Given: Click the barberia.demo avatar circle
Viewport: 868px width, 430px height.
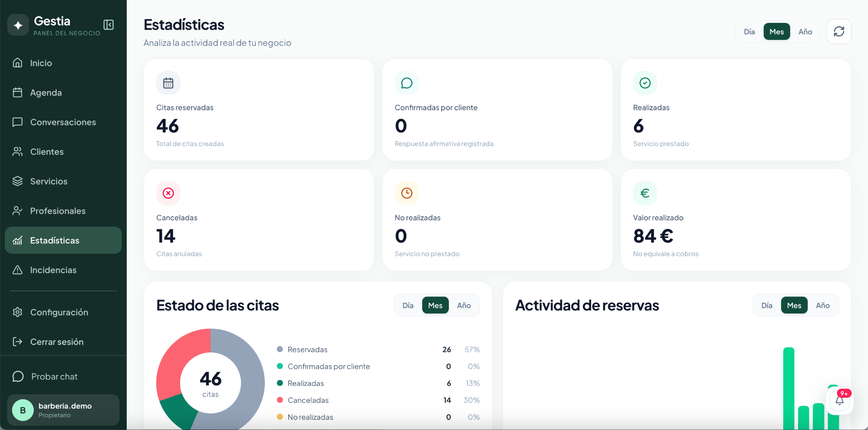Looking at the screenshot, I should pyautogui.click(x=23, y=410).
